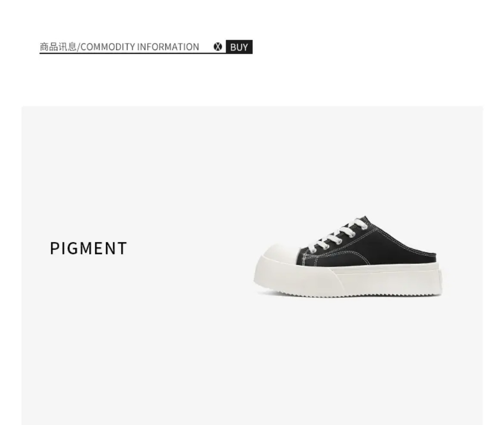Viewport: 504px width, 425px height.
Task: Open the black mule sneaker product image
Action: pos(348,257)
